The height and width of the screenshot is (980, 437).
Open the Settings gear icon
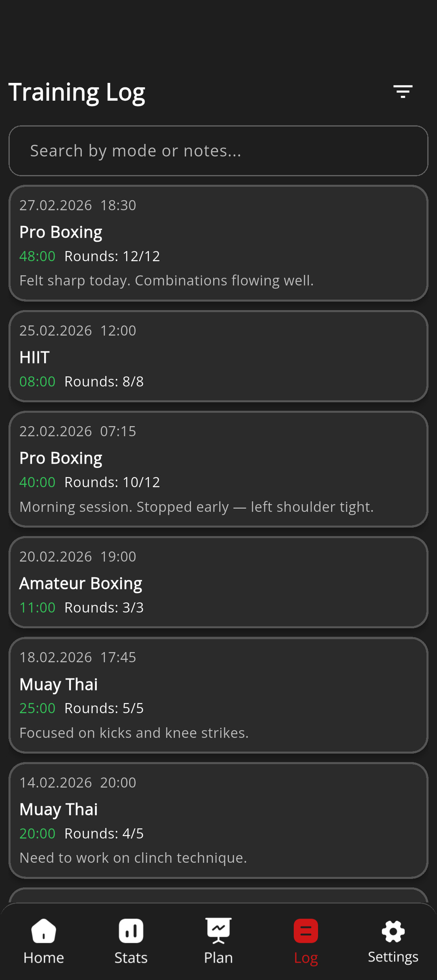393,931
